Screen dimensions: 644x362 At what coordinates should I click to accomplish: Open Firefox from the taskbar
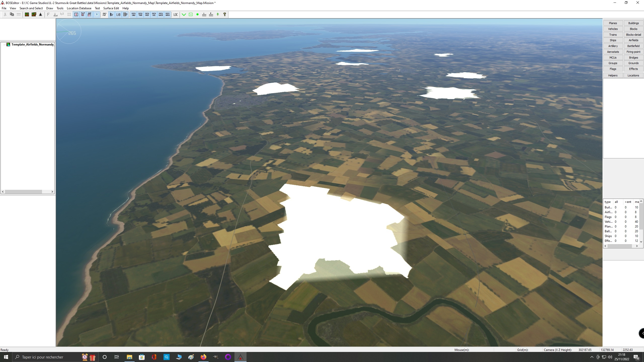tap(203, 357)
